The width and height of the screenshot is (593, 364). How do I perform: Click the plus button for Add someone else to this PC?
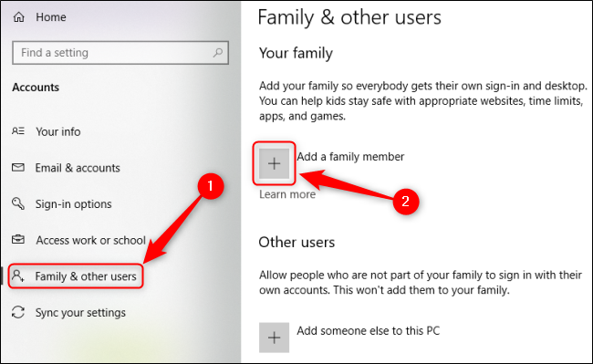click(274, 338)
